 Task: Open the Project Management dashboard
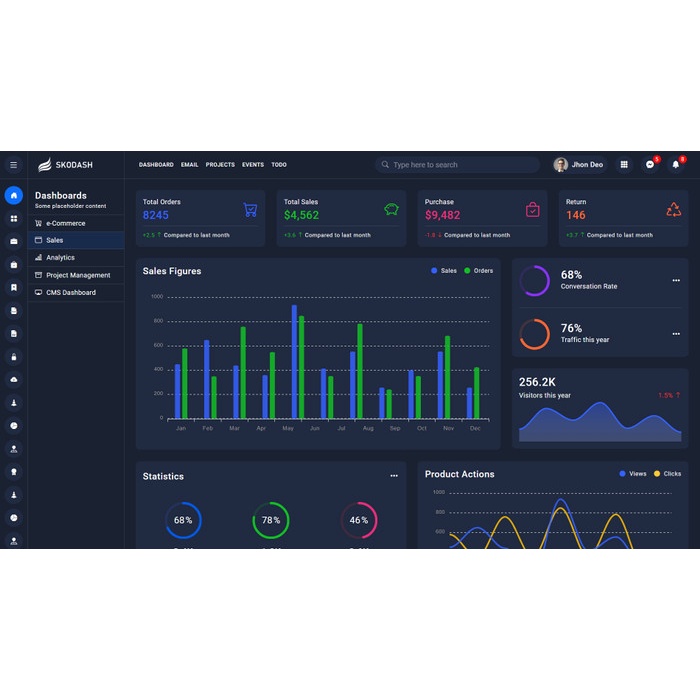point(76,275)
